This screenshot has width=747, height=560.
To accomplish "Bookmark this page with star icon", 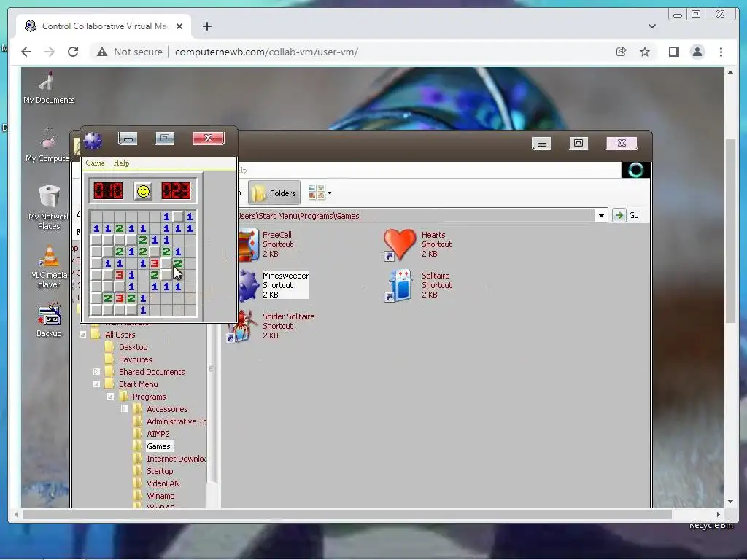I will point(645,52).
